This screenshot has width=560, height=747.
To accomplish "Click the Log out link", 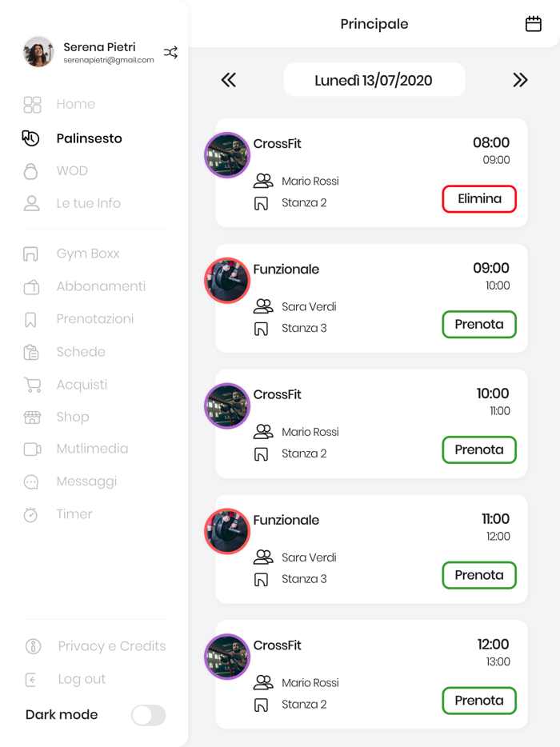I will pos(82,679).
